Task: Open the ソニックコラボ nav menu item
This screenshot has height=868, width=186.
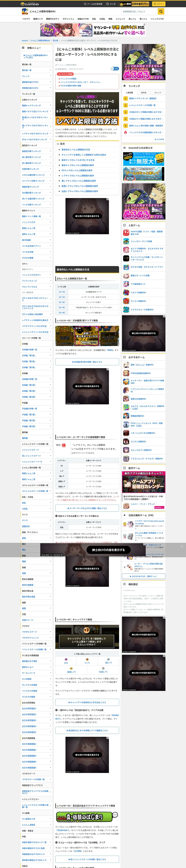Action: click(x=157, y=19)
